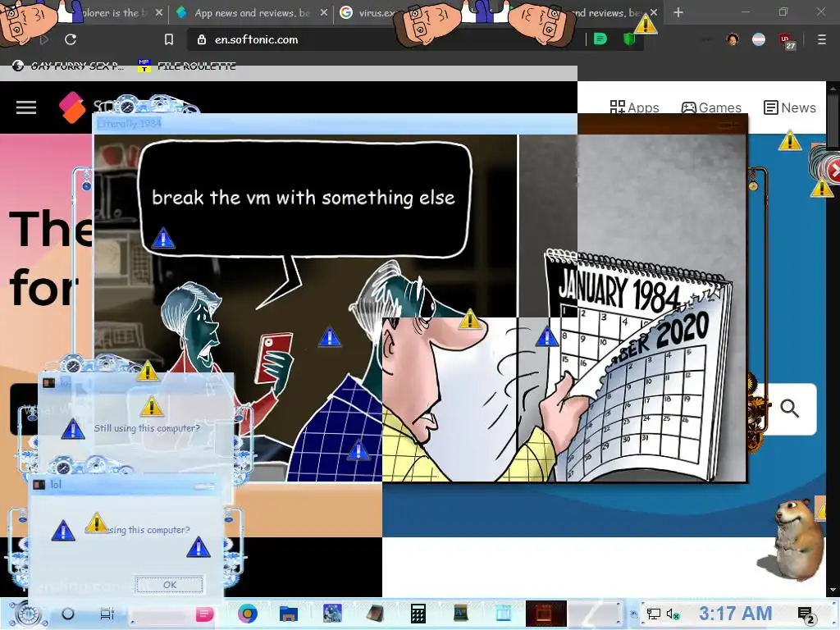The image size is (840, 630).
Task: Reload the current browser page
Action: pyautogui.click(x=71, y=39)
